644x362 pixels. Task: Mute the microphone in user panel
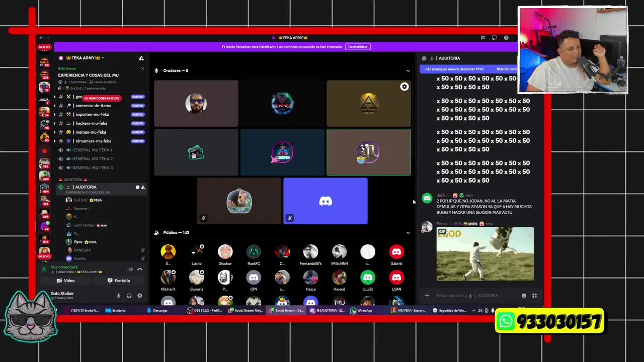[x=118, y=296]
